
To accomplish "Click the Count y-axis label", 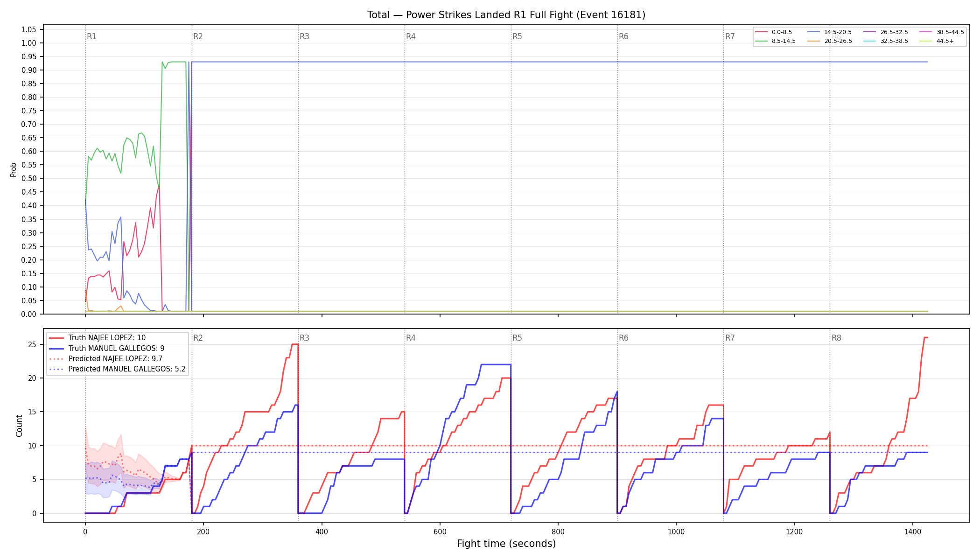I will coord(19,426).
